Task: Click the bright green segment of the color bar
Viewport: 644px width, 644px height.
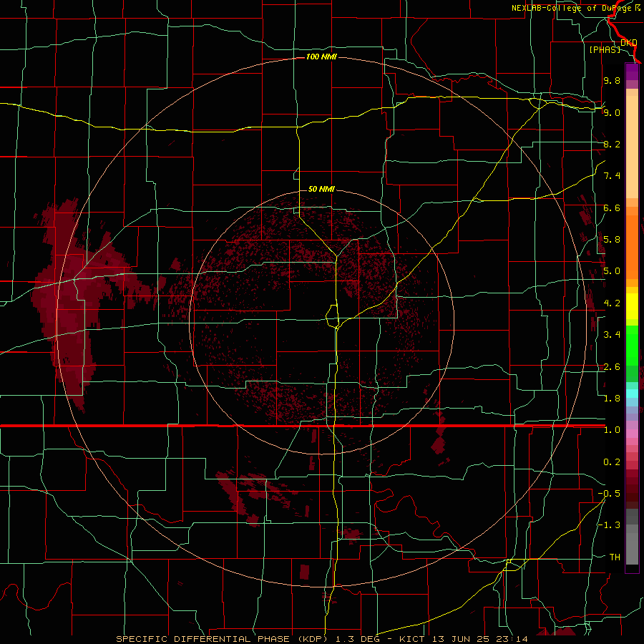Action: [x=632, y=345]
